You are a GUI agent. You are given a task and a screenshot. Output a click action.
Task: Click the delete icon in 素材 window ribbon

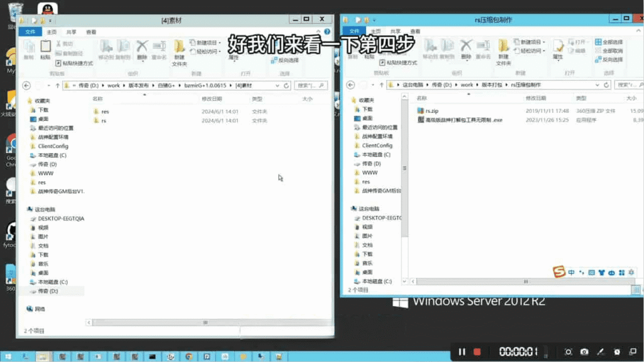(x=142, y=47)
